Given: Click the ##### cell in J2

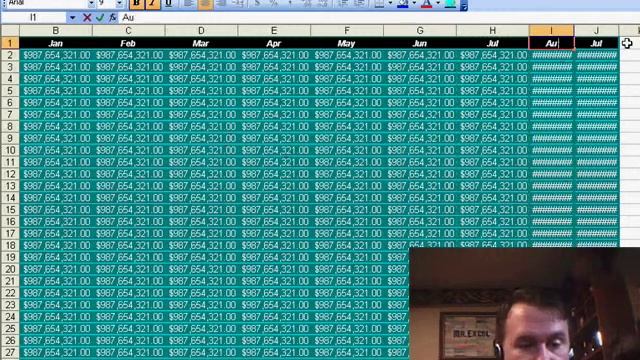Looking at the screenshot, I should click(596, 55).
